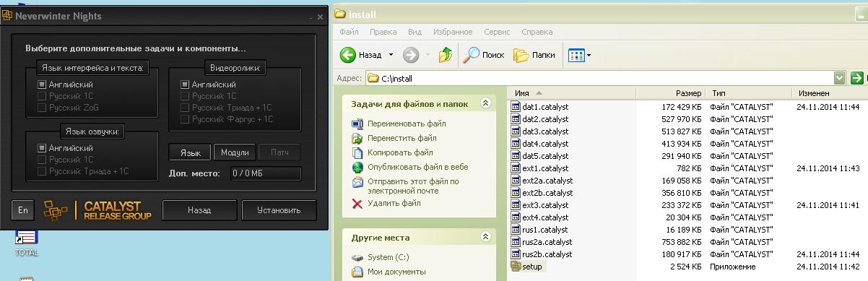Switch to the Language (Язык) tab
Image resolution: width=868 pixels, height=281 pixels.
click(190, 152)
